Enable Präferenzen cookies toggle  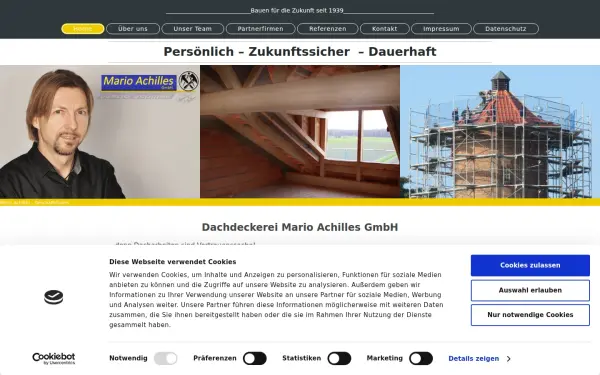(x=255, y=359)
